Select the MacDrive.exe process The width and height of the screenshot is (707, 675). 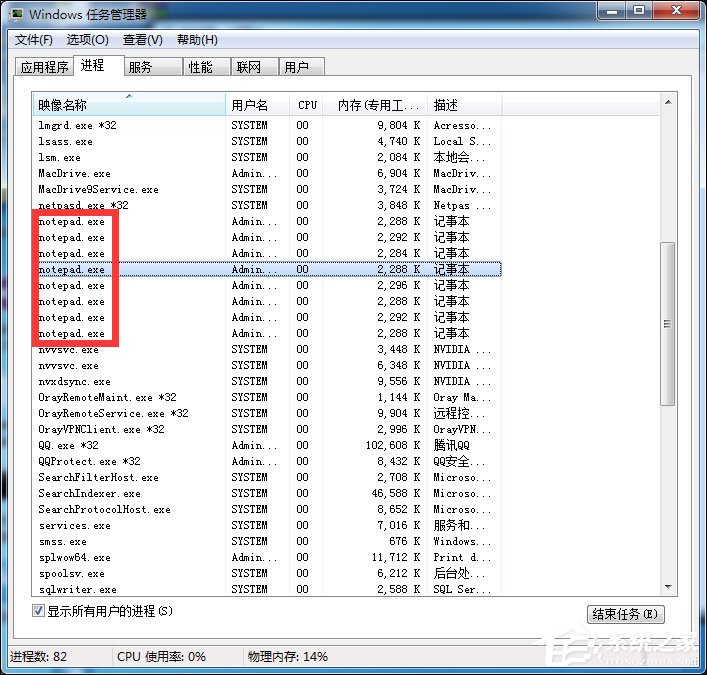(267, 174)
